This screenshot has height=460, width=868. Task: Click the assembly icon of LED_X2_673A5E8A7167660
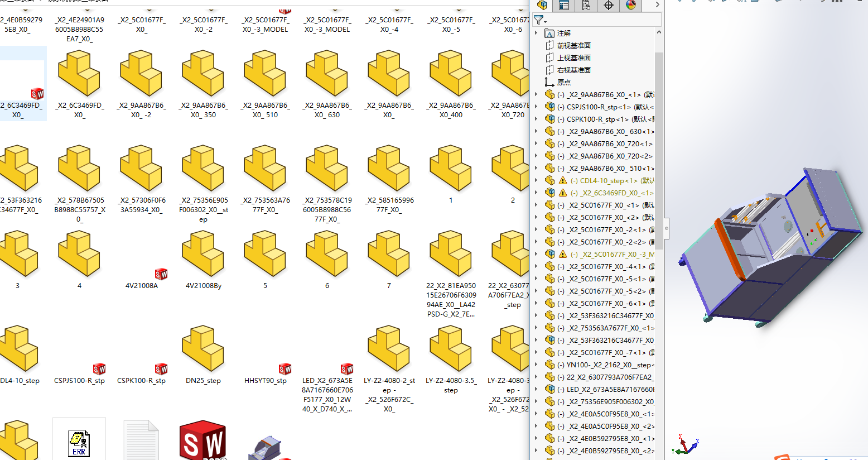point(549,389)
